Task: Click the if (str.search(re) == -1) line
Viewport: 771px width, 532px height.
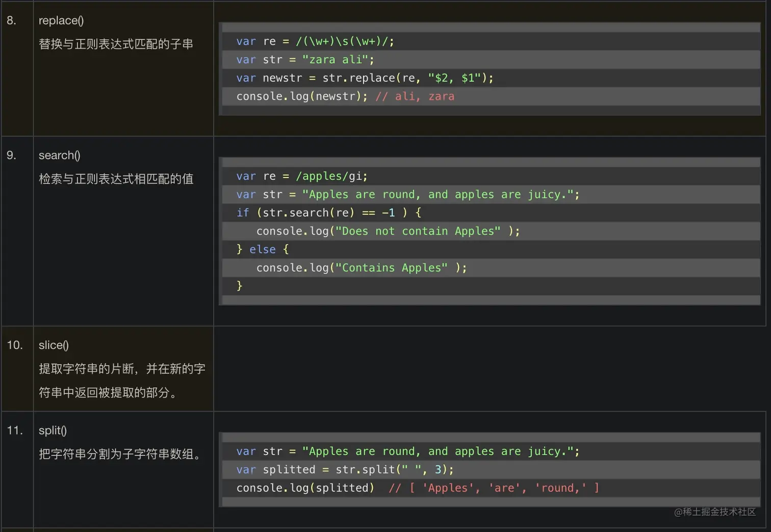Action: click(x=328, y=213)
